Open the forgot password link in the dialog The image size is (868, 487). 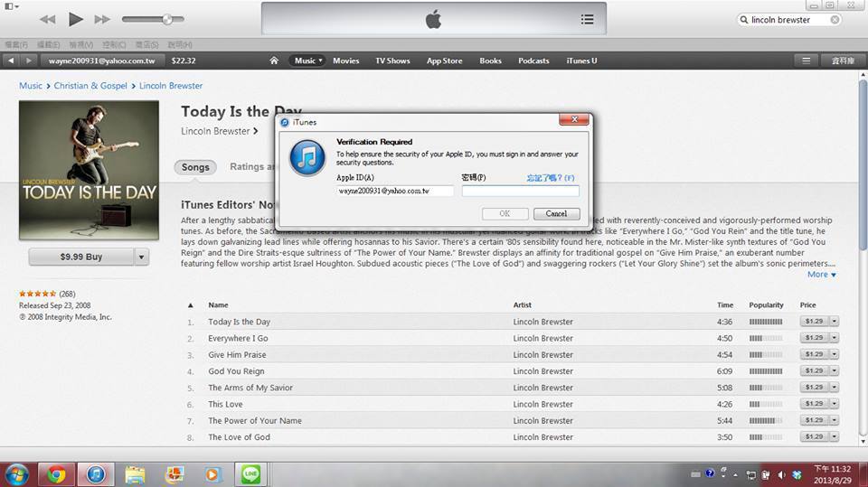click(551, 178)
